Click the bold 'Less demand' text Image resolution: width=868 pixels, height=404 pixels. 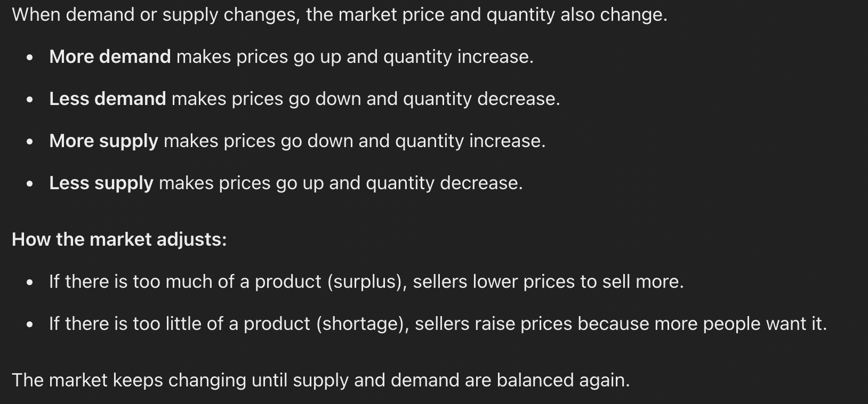[108, 99]
